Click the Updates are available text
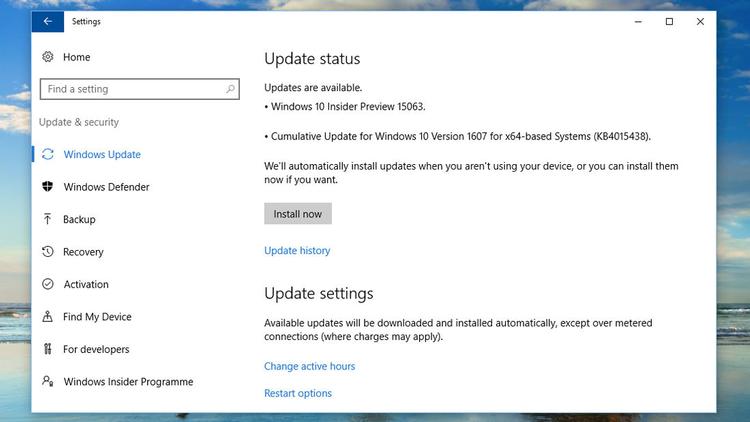 click(x=313, y=88)
